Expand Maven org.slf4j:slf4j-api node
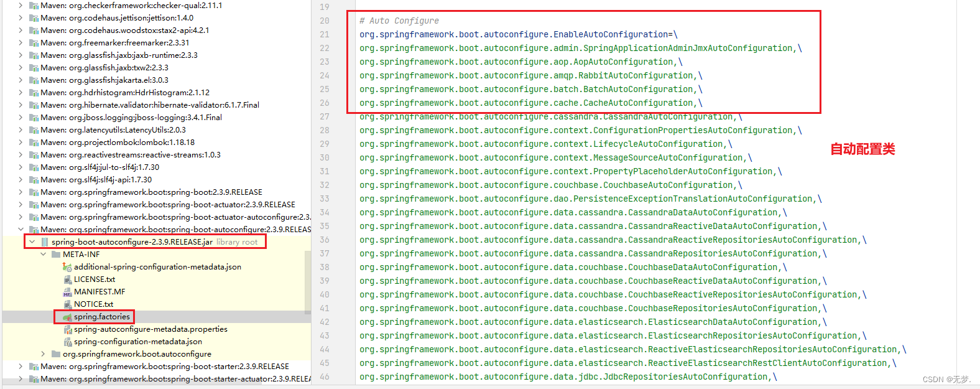This screenshot has width=980, height=389. pyautogui.click(x=21, y=179)
